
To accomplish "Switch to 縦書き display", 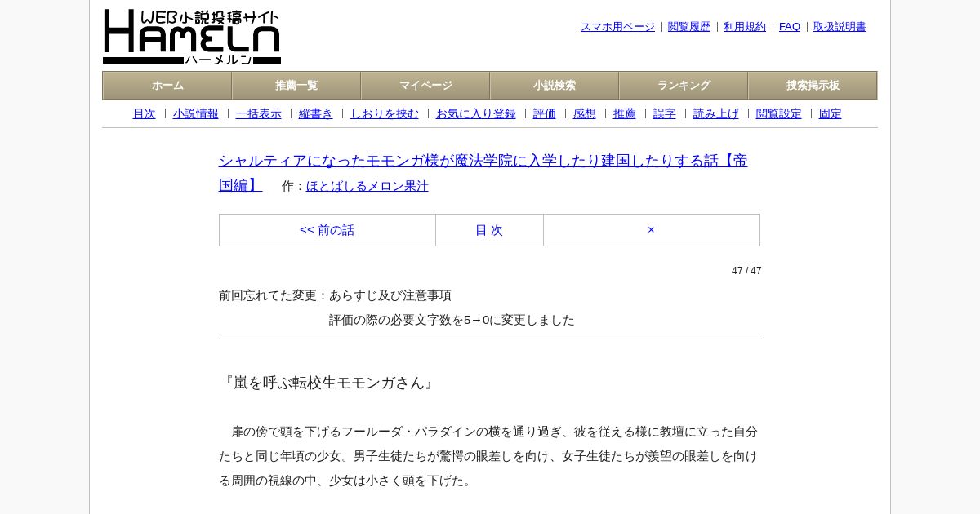I will [316, 114].
